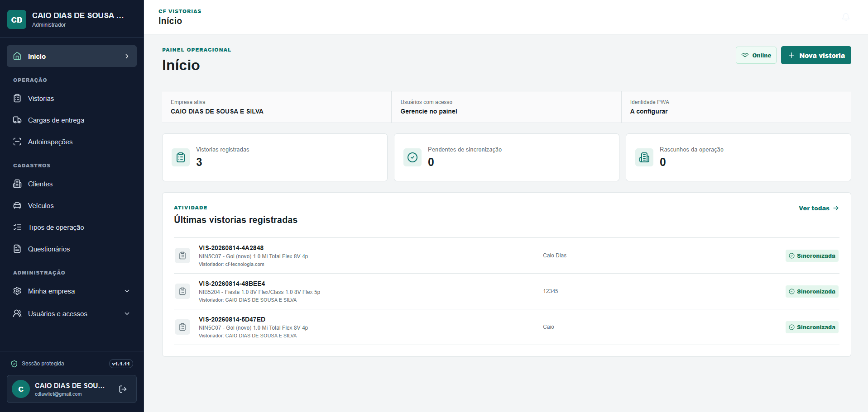
Task: Click the arrow icon next to Ver todas
Action: pos(836,208)
